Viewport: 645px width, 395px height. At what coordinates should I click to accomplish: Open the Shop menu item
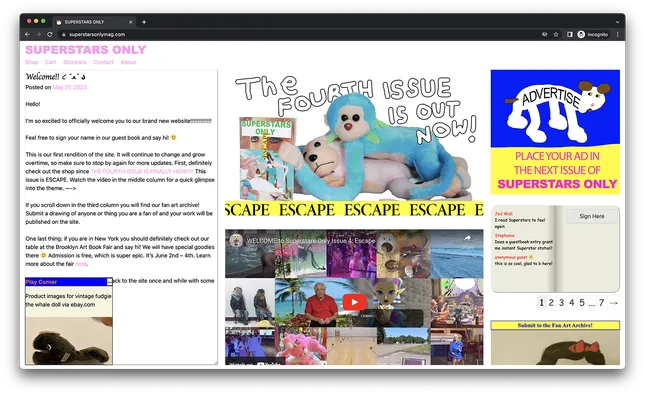click(31, 62)
